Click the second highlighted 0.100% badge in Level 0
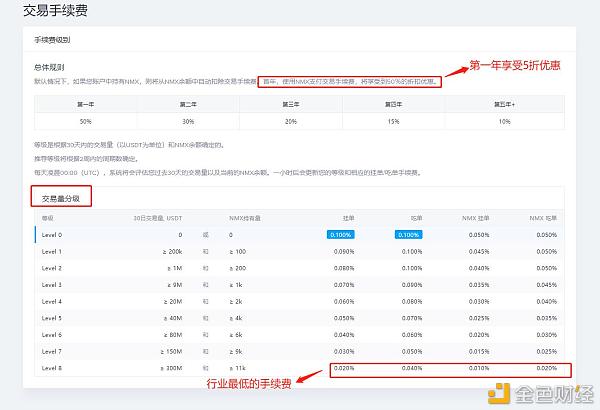 [x=408, y=235]
